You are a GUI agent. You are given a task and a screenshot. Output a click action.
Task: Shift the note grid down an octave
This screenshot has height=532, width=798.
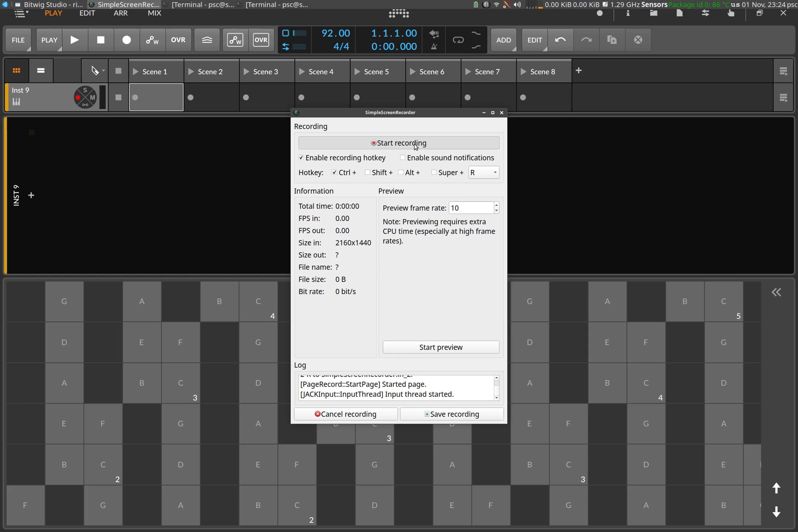(776, 512)
